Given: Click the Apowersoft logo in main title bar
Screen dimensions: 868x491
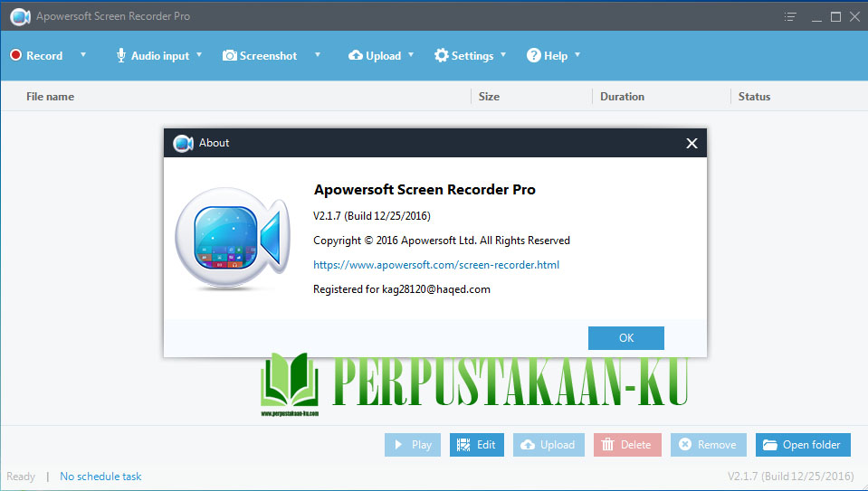Looking at the screenshot, I should [20, 16].
